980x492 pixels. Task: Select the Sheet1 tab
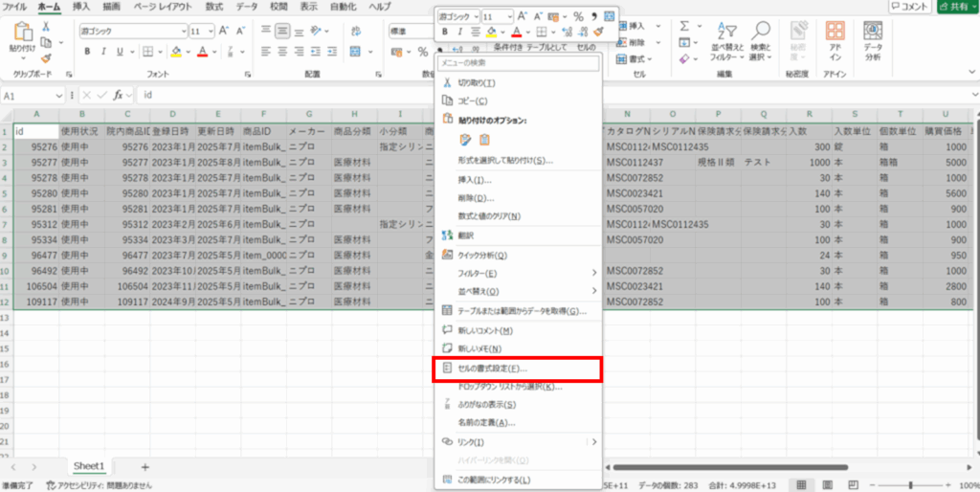(x=89, y=466)
